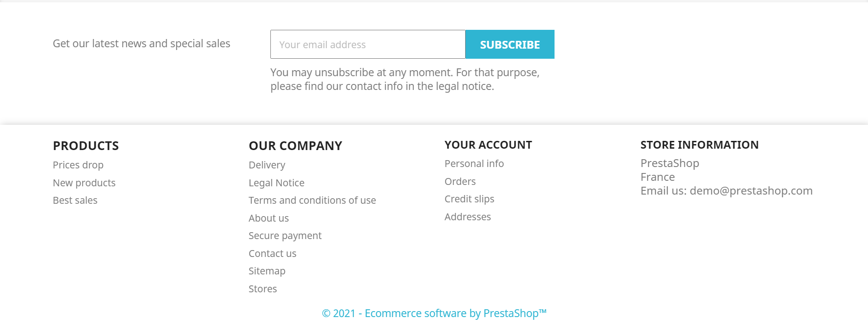Go to New products page
Viewport: 868px width, 329px height.
tap(84, 183)
